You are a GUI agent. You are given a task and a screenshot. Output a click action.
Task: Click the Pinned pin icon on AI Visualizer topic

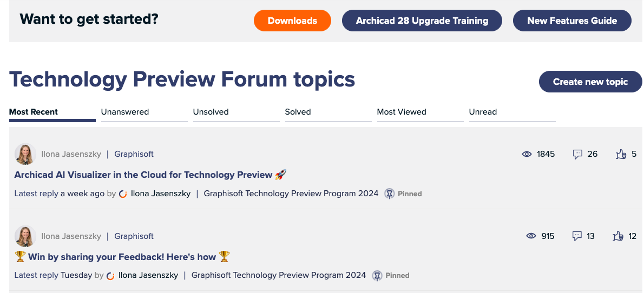click(x=389, y=194)
